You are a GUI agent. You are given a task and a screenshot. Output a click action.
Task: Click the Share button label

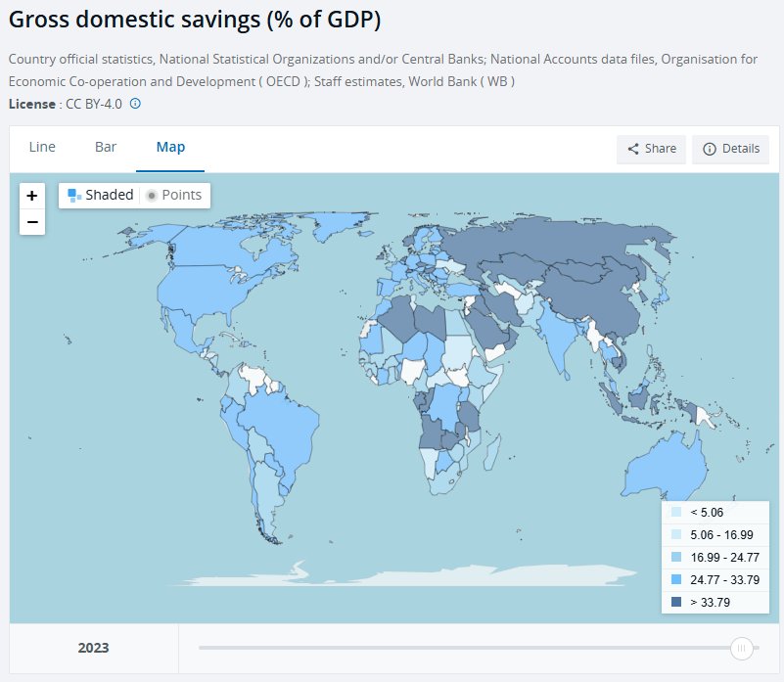click(661, 149)
